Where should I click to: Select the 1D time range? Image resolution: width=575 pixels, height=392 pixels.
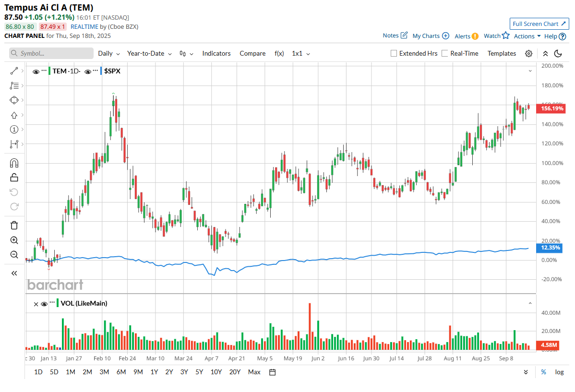[x=38, y=372]
